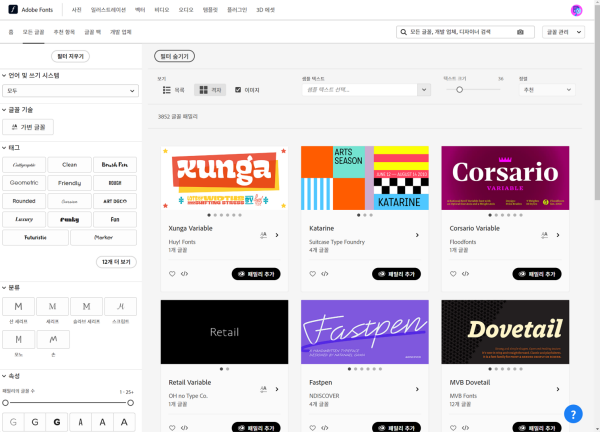
Task: Adjust the text size slider handle
Action: [460, 90]
